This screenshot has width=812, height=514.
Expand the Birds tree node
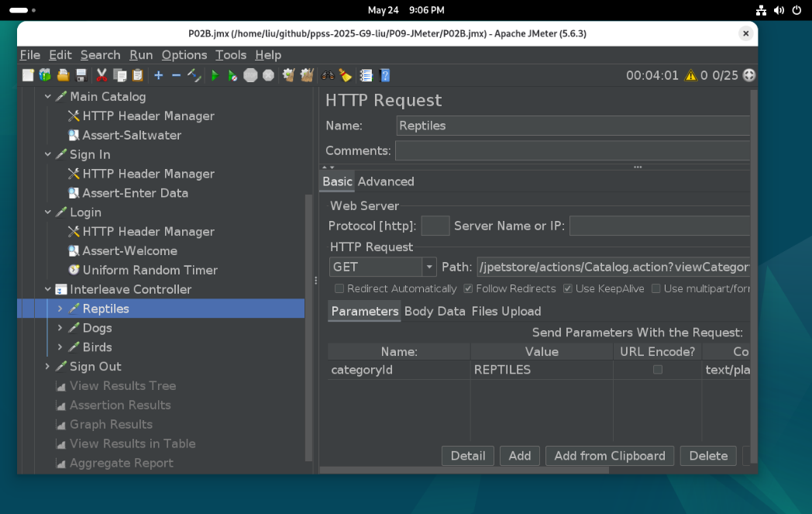pyautogui.click(x=60, y=347)
